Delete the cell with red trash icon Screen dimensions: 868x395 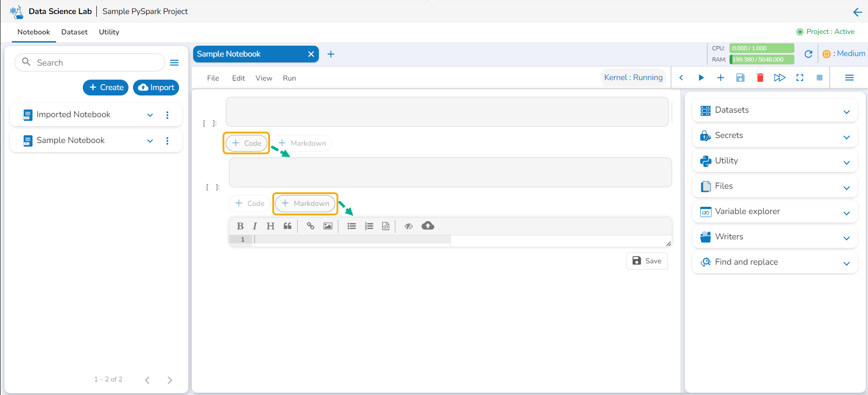[760, 78]
